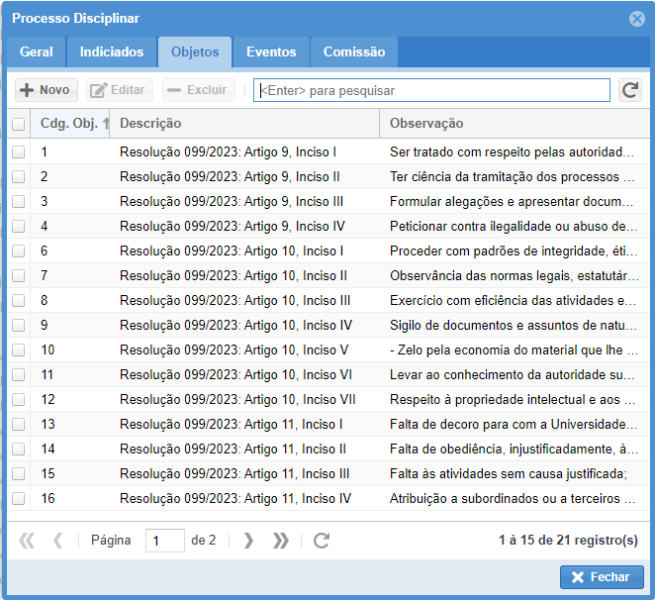Open the Eventos tab

coord(271,52)
